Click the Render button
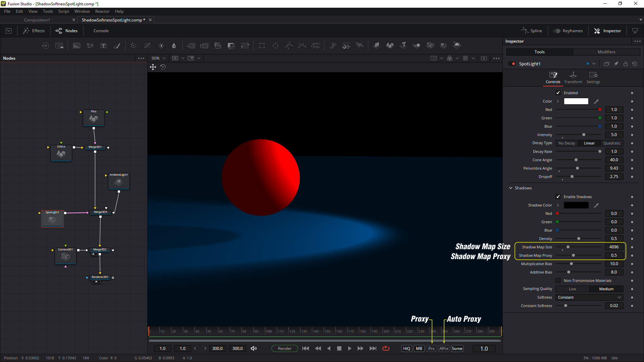This screenshot has height=362, width=644. pyautogui.click(x=284, y=349)
